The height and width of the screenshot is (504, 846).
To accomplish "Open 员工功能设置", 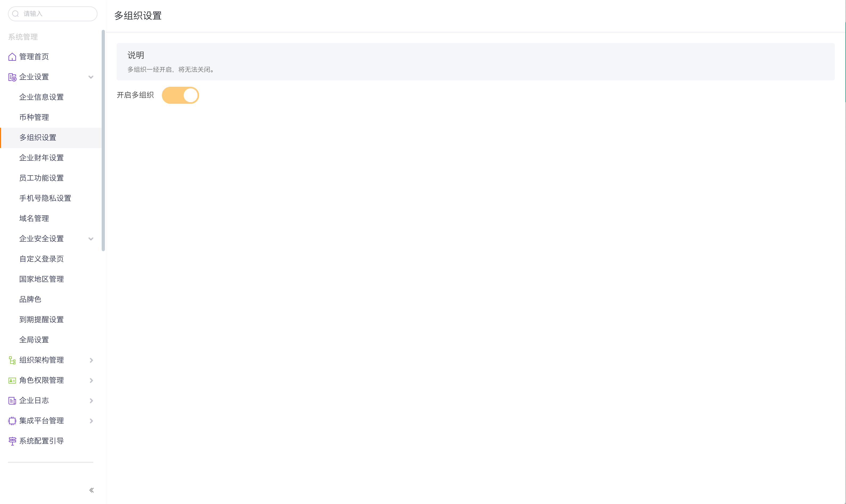I will point(51,178).
